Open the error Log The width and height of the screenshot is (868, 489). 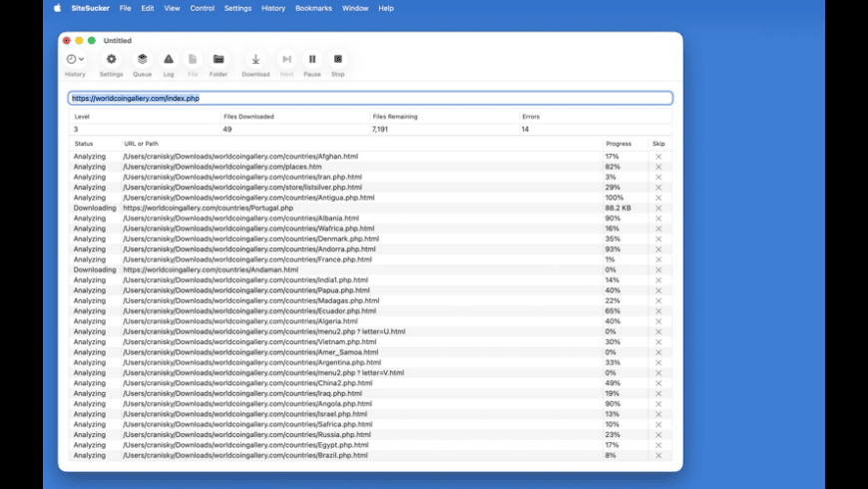pos(169,59)
